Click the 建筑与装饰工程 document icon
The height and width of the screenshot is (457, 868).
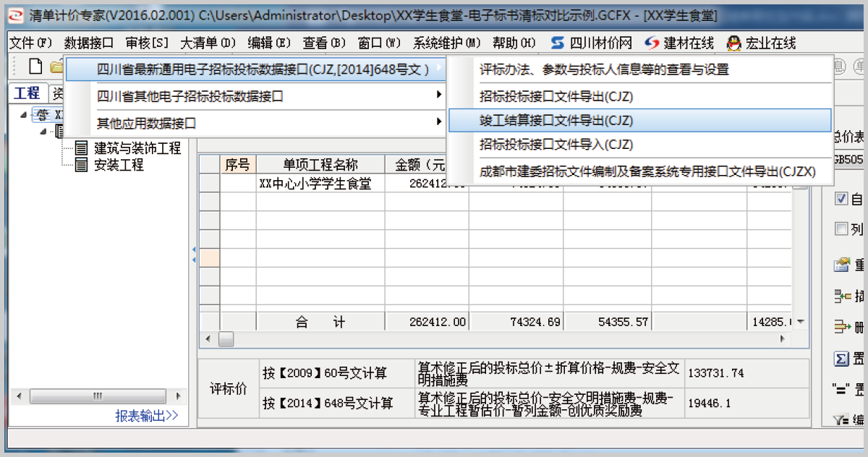[x=82, y=148]
